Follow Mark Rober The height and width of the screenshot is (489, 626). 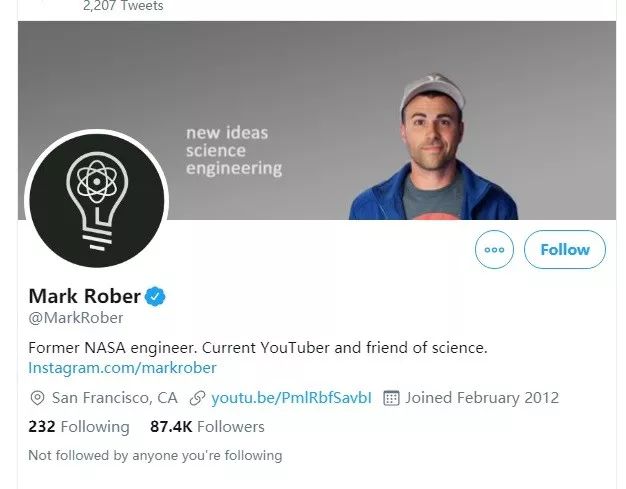click(564, 249)
